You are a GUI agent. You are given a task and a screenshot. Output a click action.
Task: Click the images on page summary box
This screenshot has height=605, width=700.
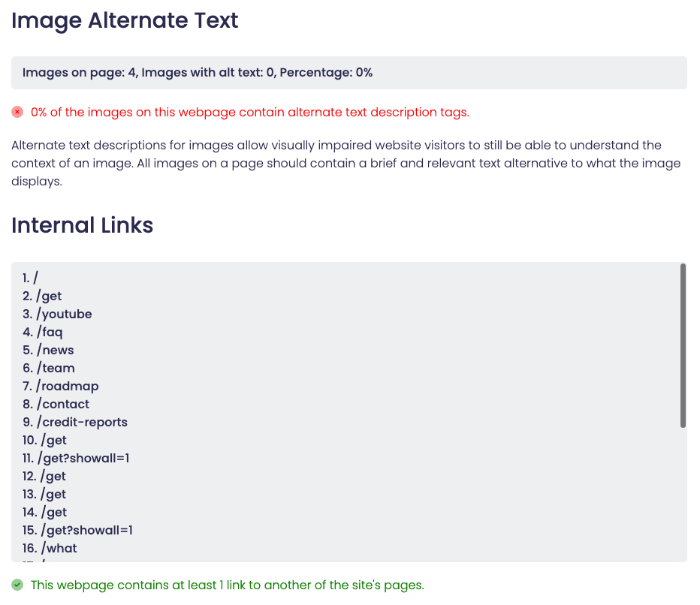[348, 73]
